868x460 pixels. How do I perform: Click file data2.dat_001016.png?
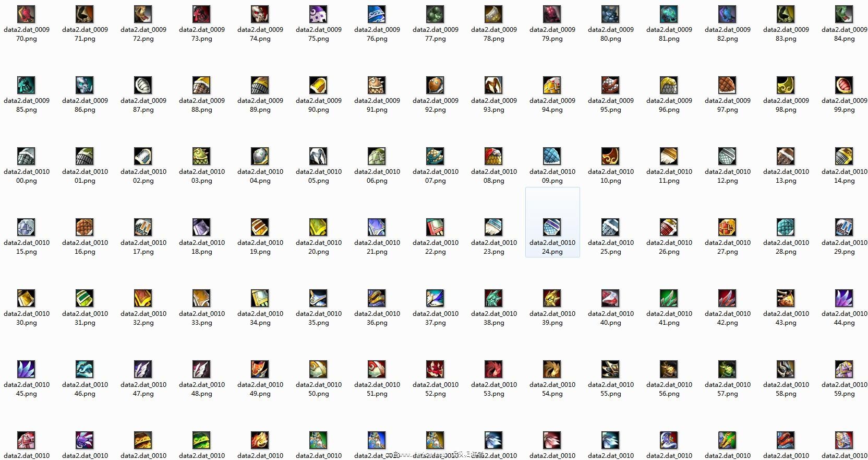tap(85, 227)
